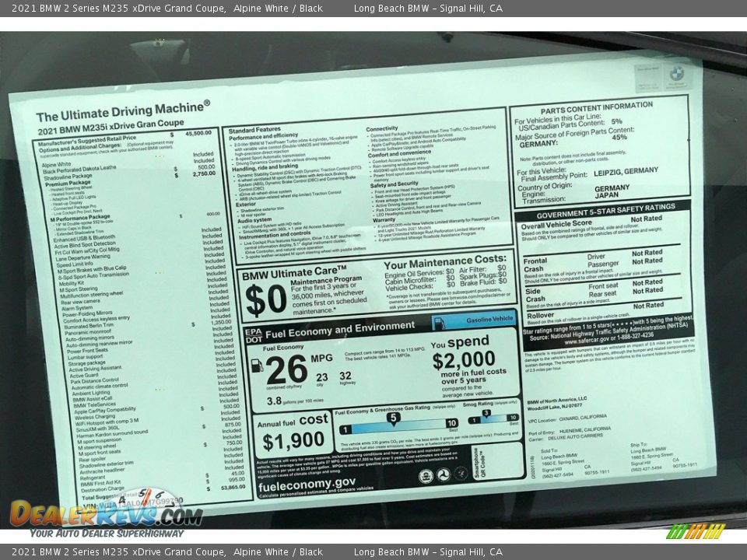Screen dimensions: 747x560
Task: Click the "Warranty" subheading
Action: 384,220
